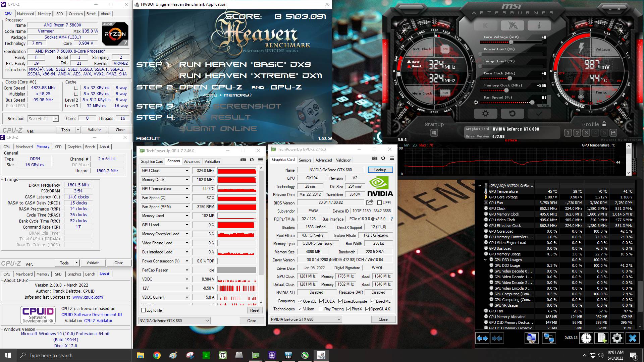The width and height of the screenshot is (644, 362).
Task: Toggle the CUDA checkbox
Action: click(321, 301)
